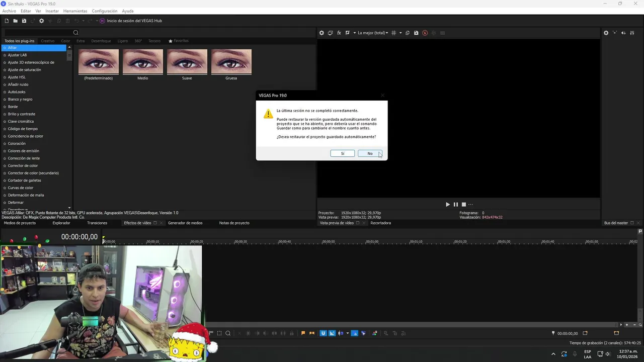Open the overlays grid dropdown arrow

coord(400,33)
